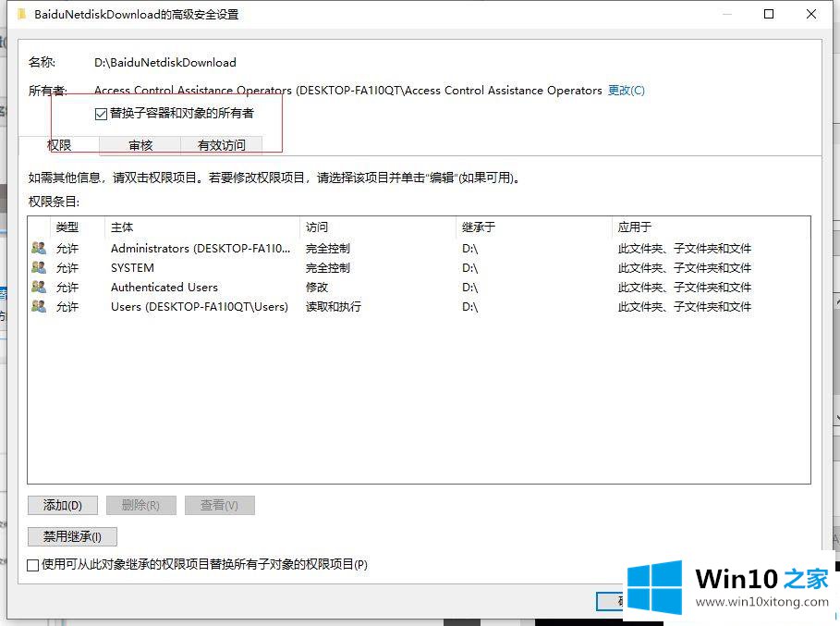Sort by the 应用于 column header
The image size is (840, 626).
pyautogui.click(x=711, y=227)
